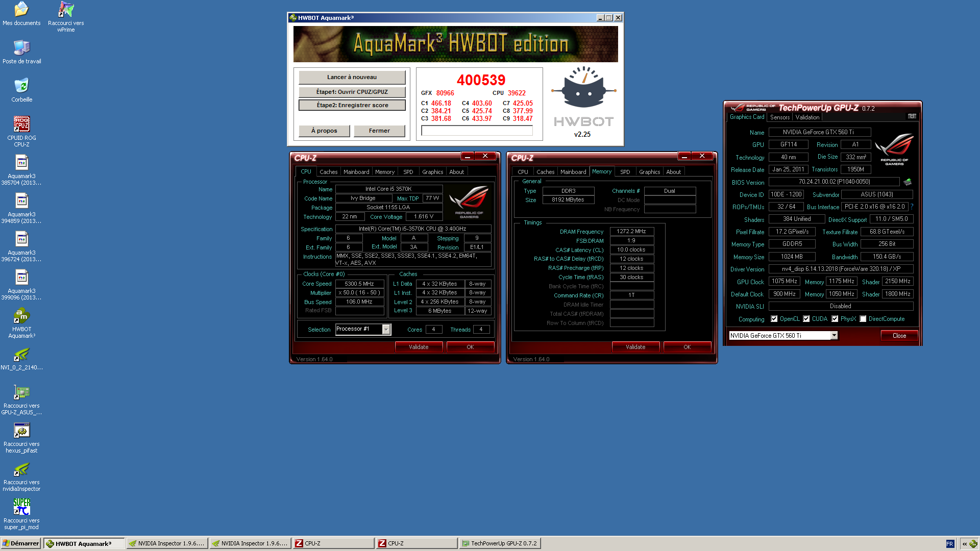Minimize the HWBOT Aquamark3 window
This screenshot has height=551, width=980.
[600, 18]
